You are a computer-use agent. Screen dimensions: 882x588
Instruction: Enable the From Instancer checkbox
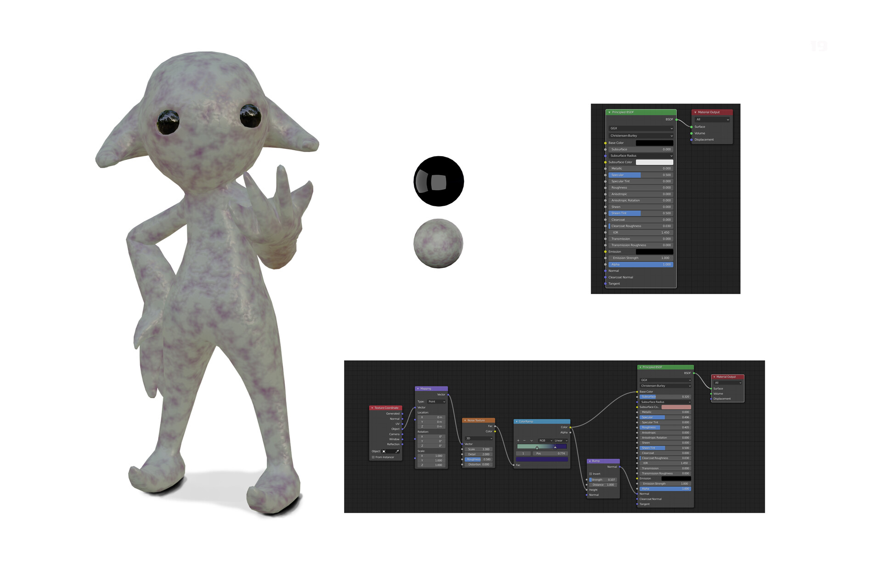coord(373,457)
